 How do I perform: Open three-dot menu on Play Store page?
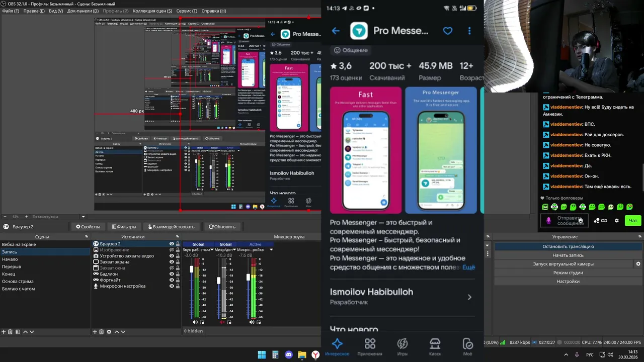(469, 31)
